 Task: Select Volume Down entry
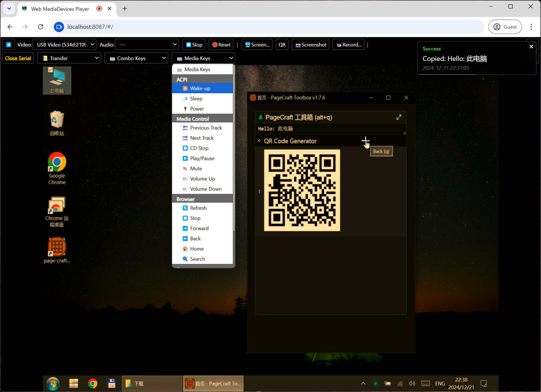202,189
